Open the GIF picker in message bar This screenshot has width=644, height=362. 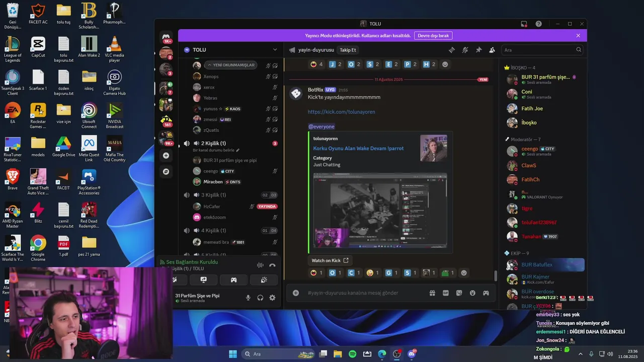pos(446,293)
